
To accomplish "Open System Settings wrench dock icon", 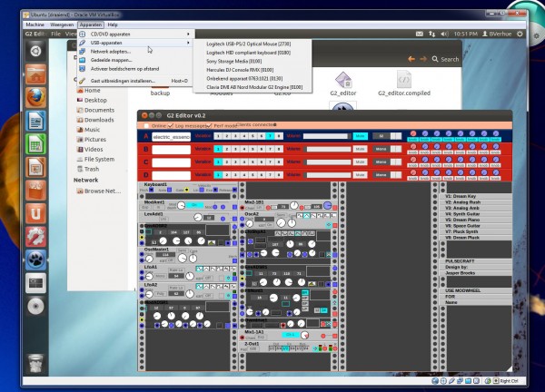I will (x=35, y=237).
